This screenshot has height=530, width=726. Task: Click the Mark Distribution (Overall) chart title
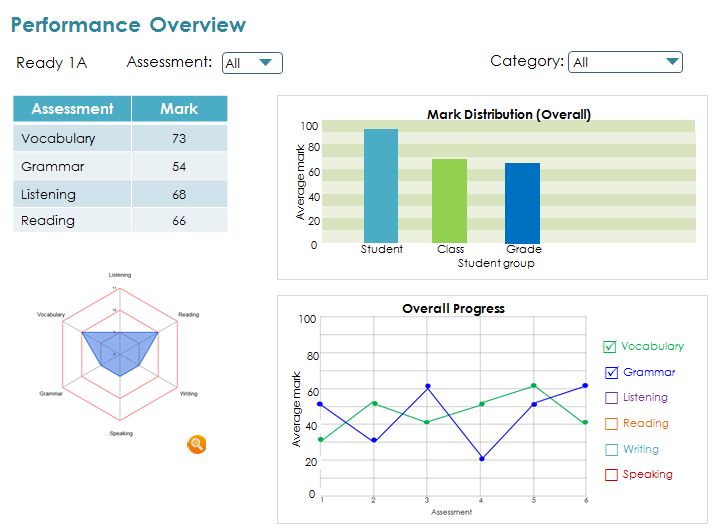509,114
